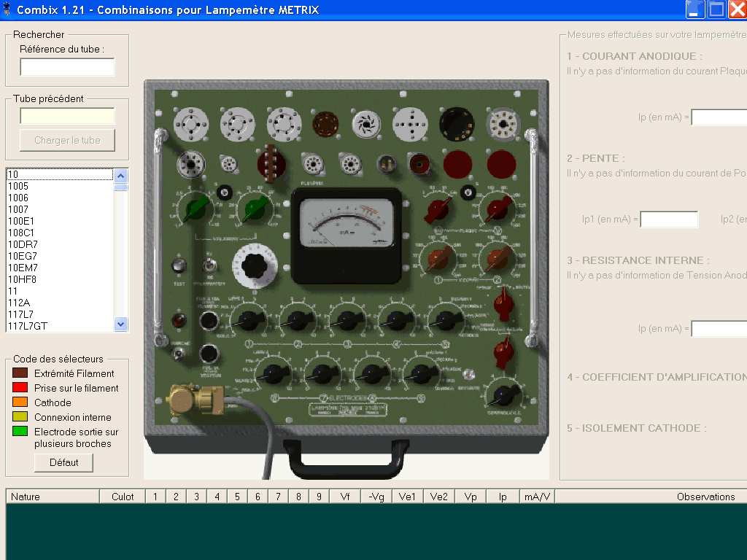Image resolution: width=747 pixels, height=560 pixels.
Task: Select tube "1005" in the list
Action: (x=60, y=186)
